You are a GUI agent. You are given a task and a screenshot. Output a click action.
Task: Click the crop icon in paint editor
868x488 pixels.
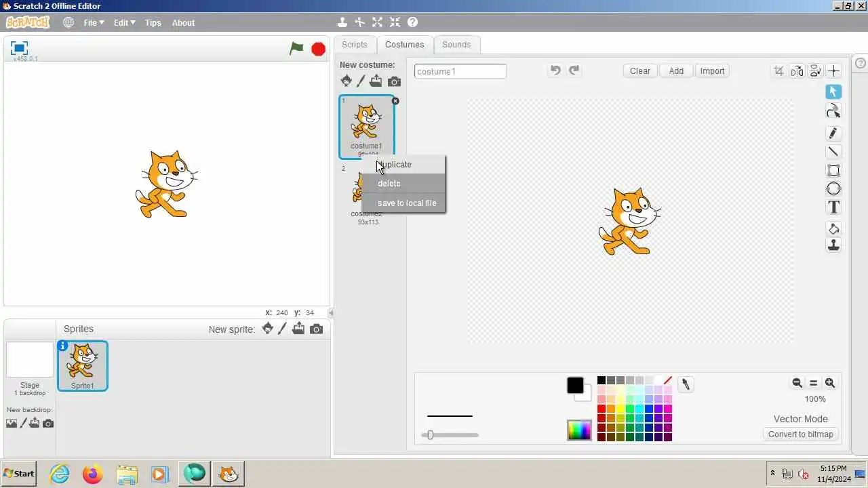778,70
